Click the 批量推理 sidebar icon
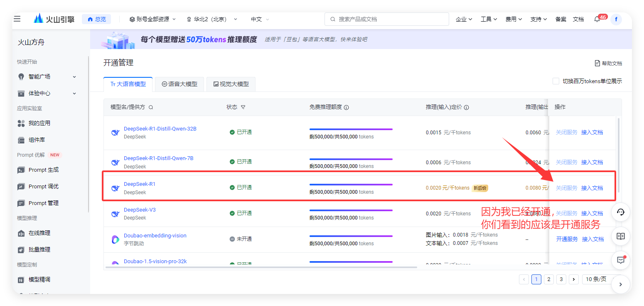The height and width of the screenshot is (306, 644). 21,249
